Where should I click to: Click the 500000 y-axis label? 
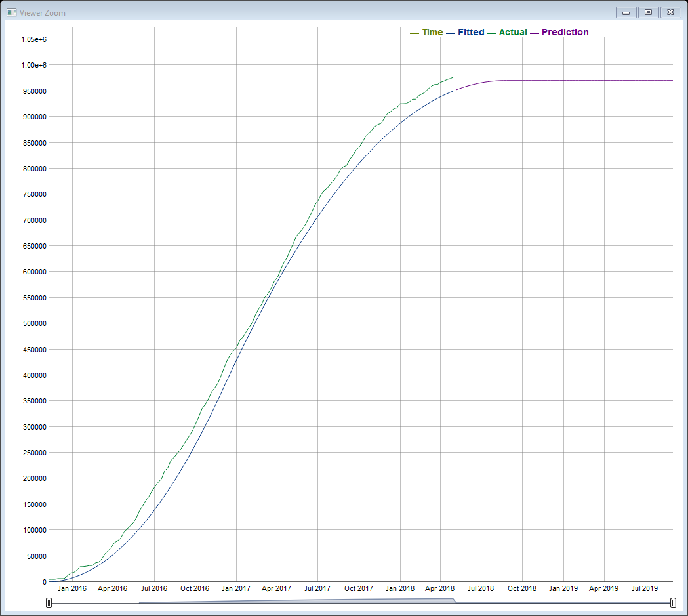pos(35,324)
